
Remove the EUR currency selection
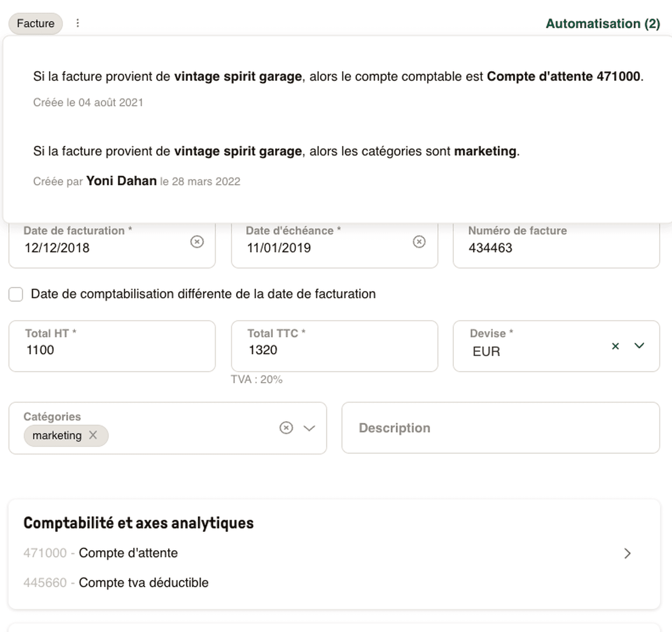(x=615, y=346)
